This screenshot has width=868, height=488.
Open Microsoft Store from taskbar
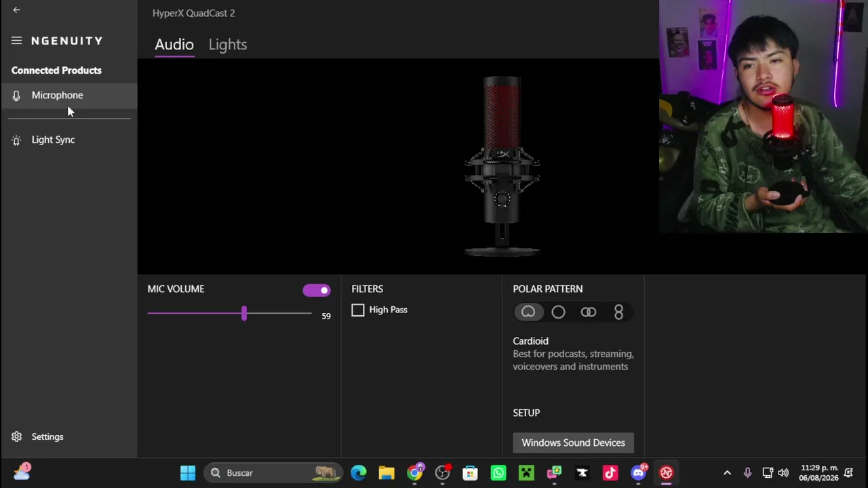point(470,473)
